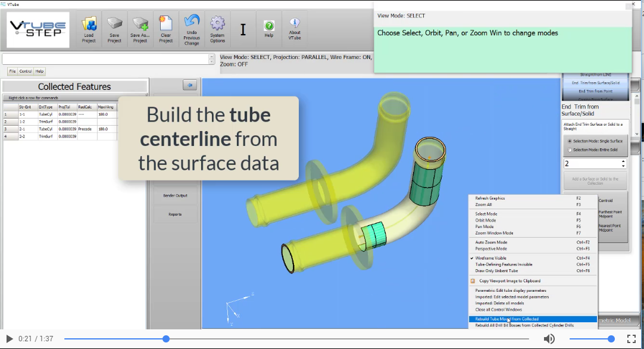The width and height of the screenshot is (644, 349).
Task: Adjust the video volume slider
Action: 592,339
